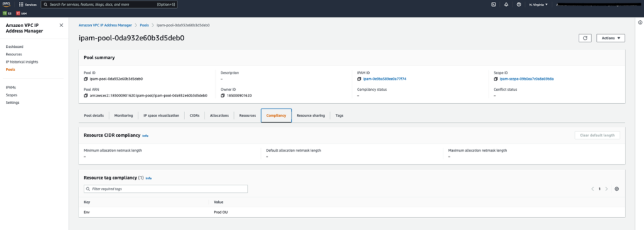The width and height of the screenshot is (644, 230).
Task: Open the help question mark menu
Action: (x=519, y=4)
